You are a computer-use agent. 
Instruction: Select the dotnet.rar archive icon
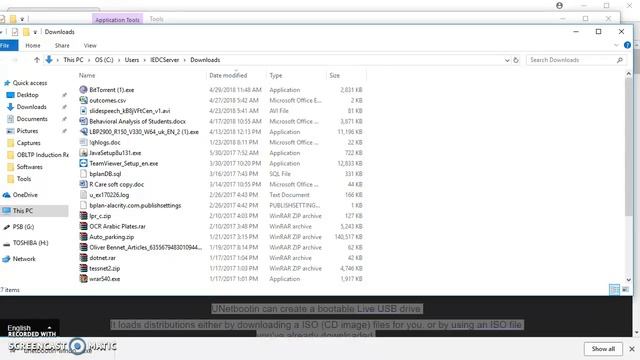point(83,258)
